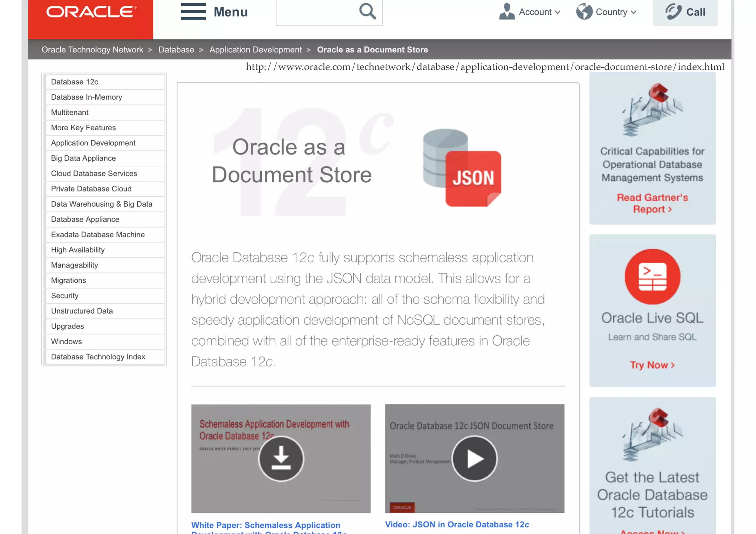Open Video: JSON in Oracle Database 12c link
Screen dimensions: 756x534
tap(457, 524)
